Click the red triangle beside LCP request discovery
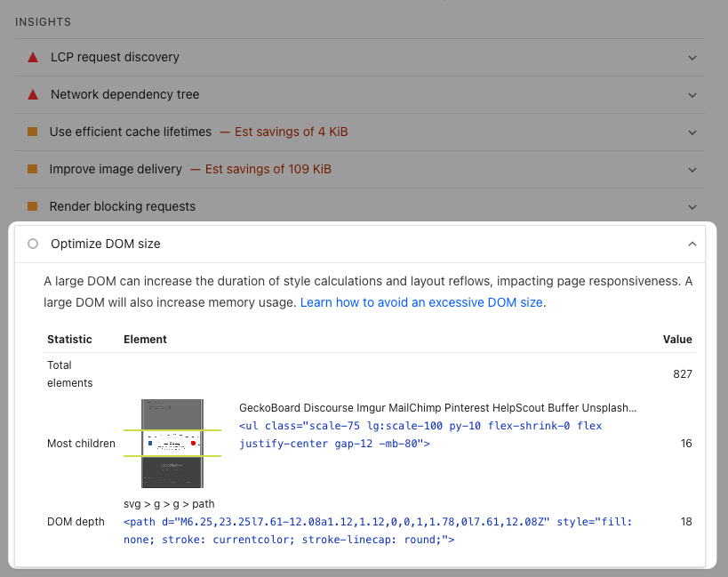The width and height of the screenshot is (728, 577). pos(32,56)
